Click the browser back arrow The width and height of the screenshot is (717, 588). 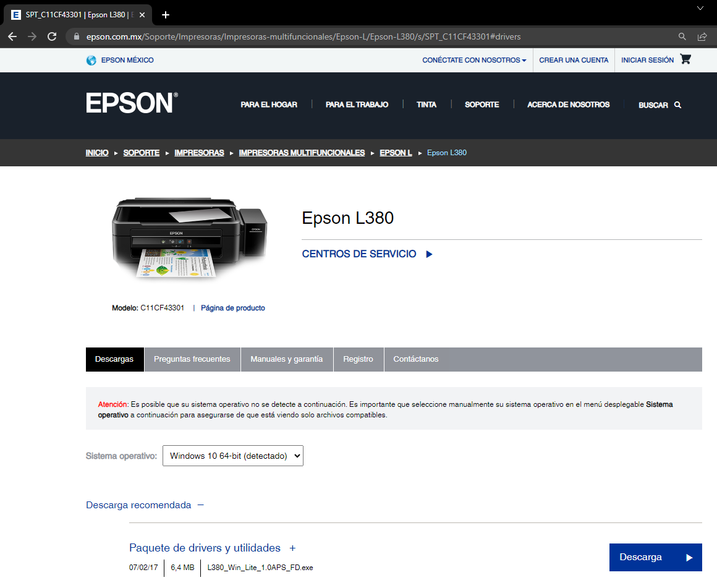12,36
